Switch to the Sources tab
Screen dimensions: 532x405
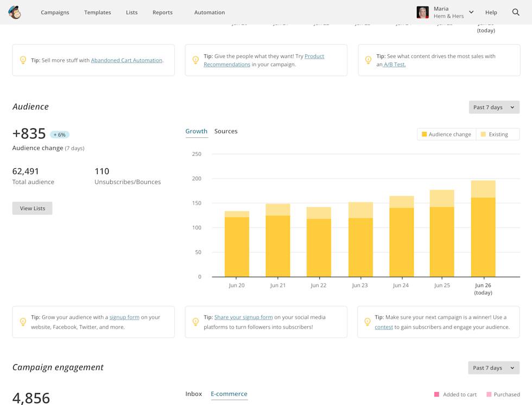[226, 131]
